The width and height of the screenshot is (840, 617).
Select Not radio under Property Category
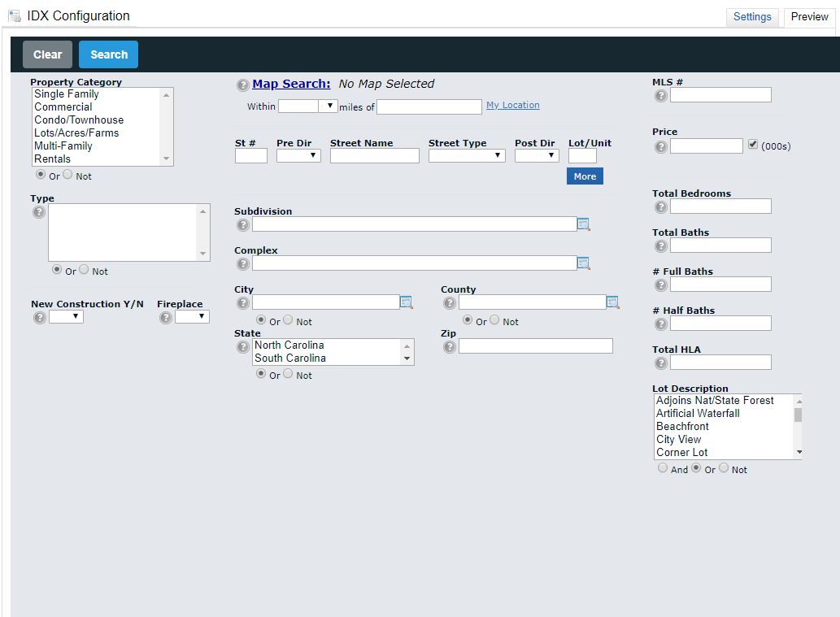pos(67,175)
